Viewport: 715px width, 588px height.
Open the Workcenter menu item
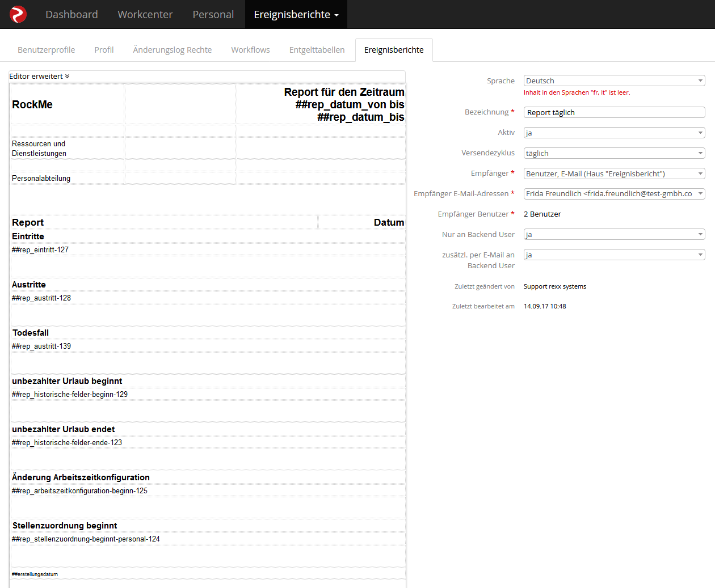145,14
